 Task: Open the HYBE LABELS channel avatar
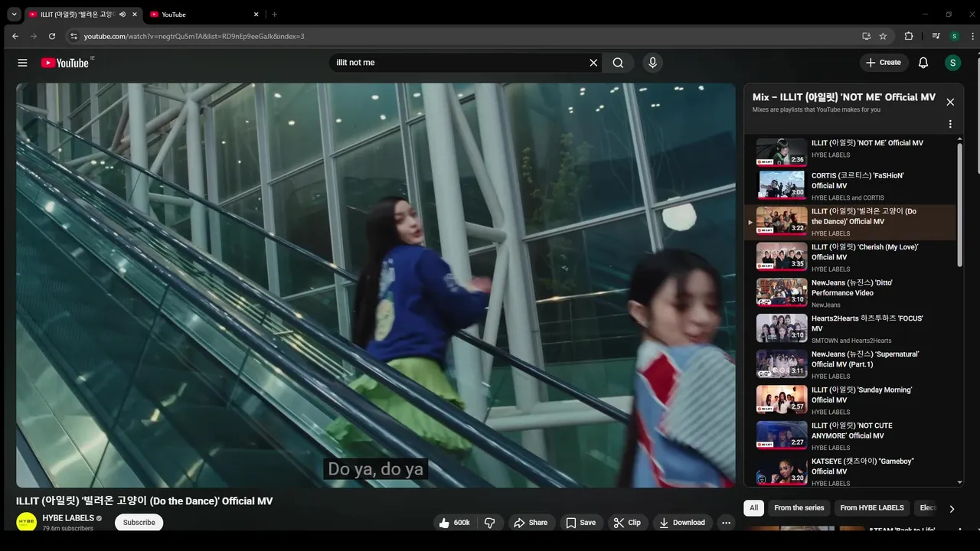tap(27, 522)
